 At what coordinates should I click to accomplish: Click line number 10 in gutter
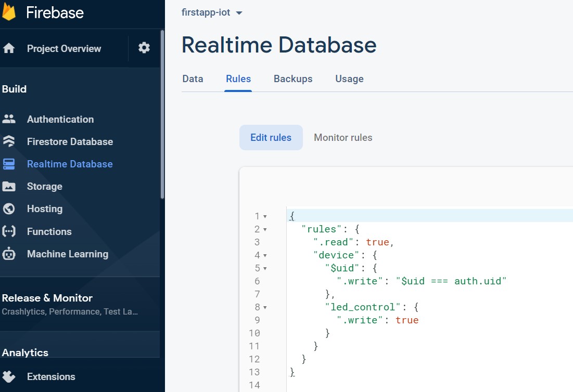(x=254, y=333)
